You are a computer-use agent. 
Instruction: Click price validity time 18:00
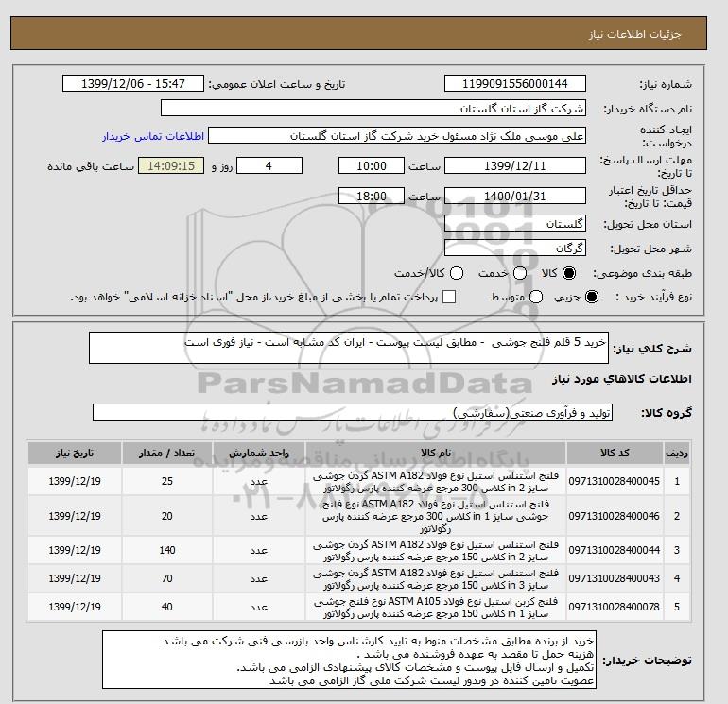pos(372,196)
